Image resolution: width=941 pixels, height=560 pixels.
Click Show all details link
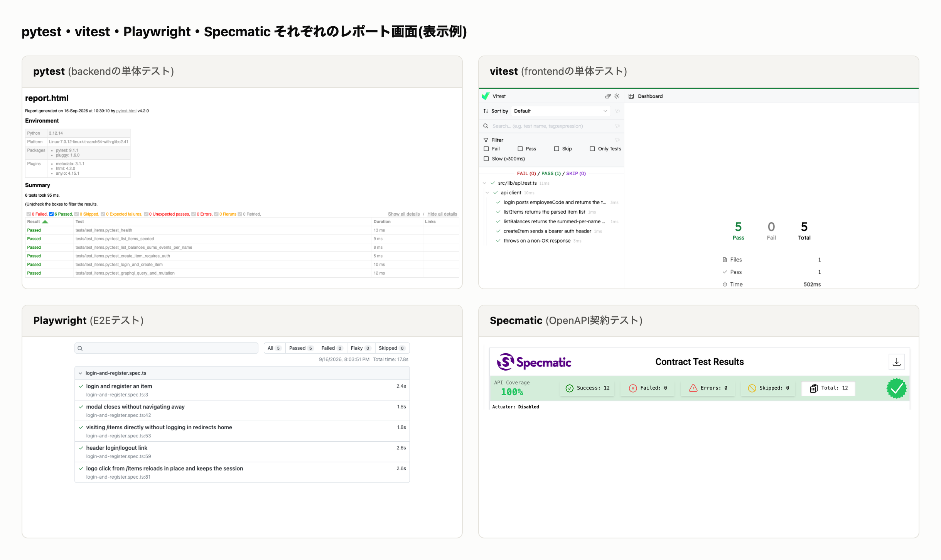[404, 214]
